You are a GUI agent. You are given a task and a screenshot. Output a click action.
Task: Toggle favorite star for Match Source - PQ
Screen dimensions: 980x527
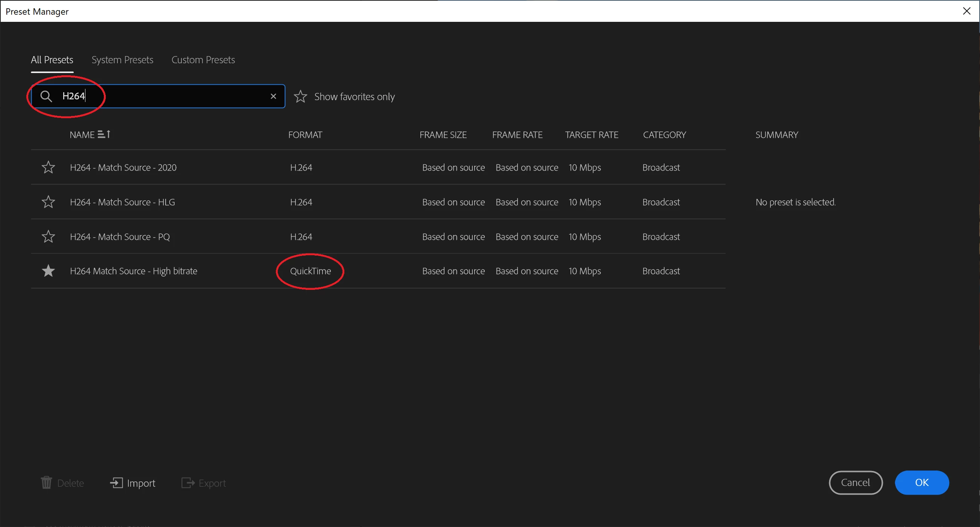(x=48, y=237)
